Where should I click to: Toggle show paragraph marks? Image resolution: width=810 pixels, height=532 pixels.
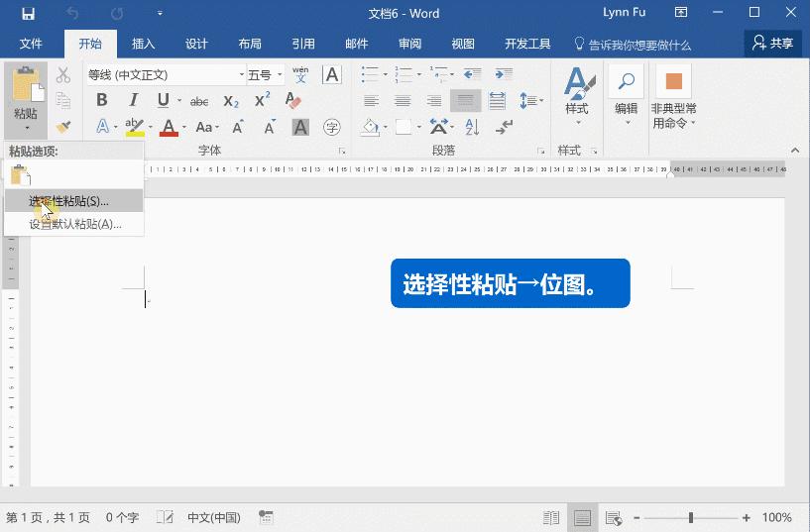coord(504,127)
